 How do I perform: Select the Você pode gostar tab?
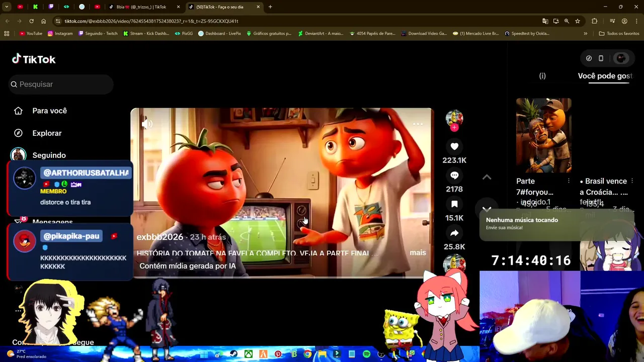click(x=605, y=76)
